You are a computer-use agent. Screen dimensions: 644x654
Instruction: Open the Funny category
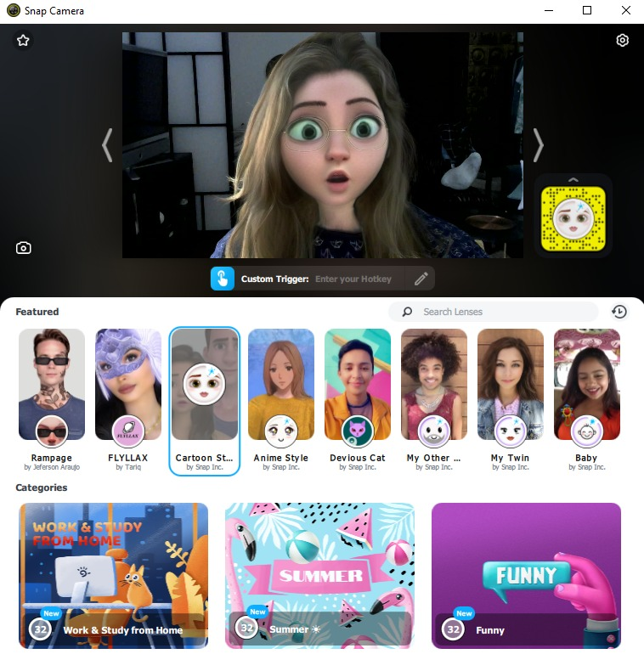527,576
